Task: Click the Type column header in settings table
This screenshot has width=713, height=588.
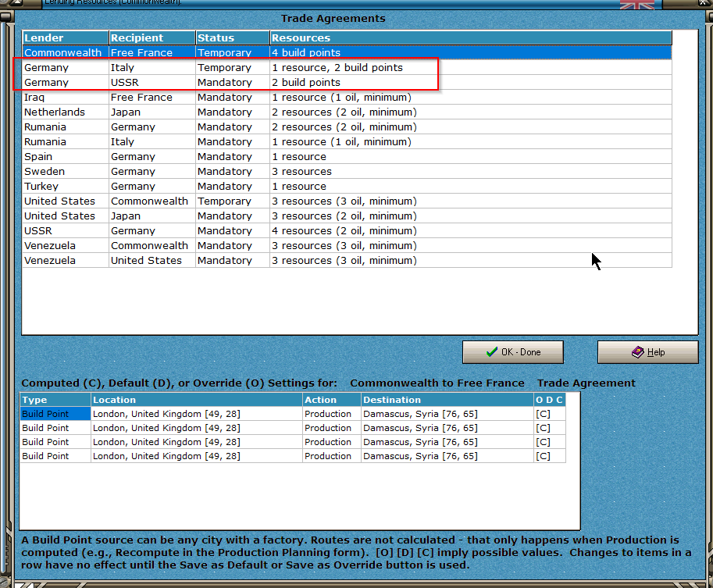Action: click(x=55, y=400)
